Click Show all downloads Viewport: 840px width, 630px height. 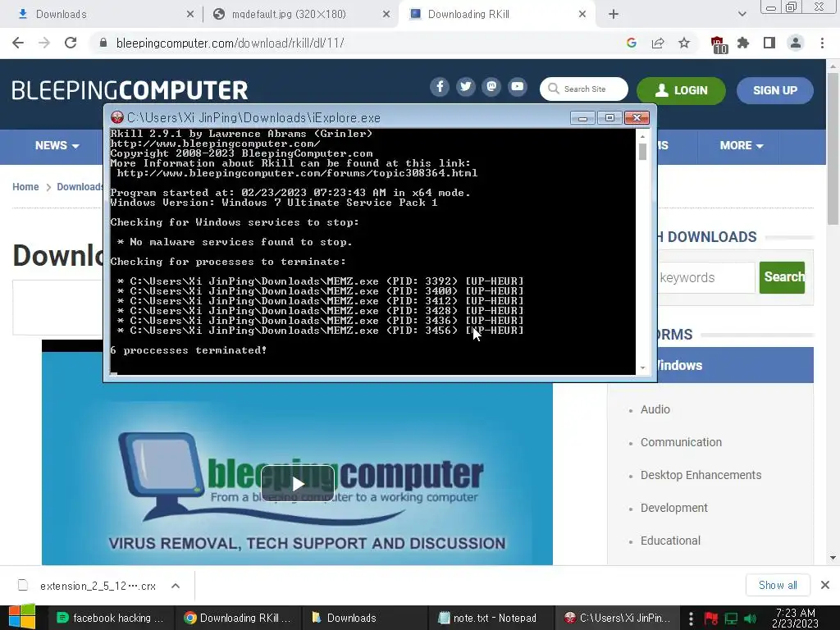tap(778, 585)
